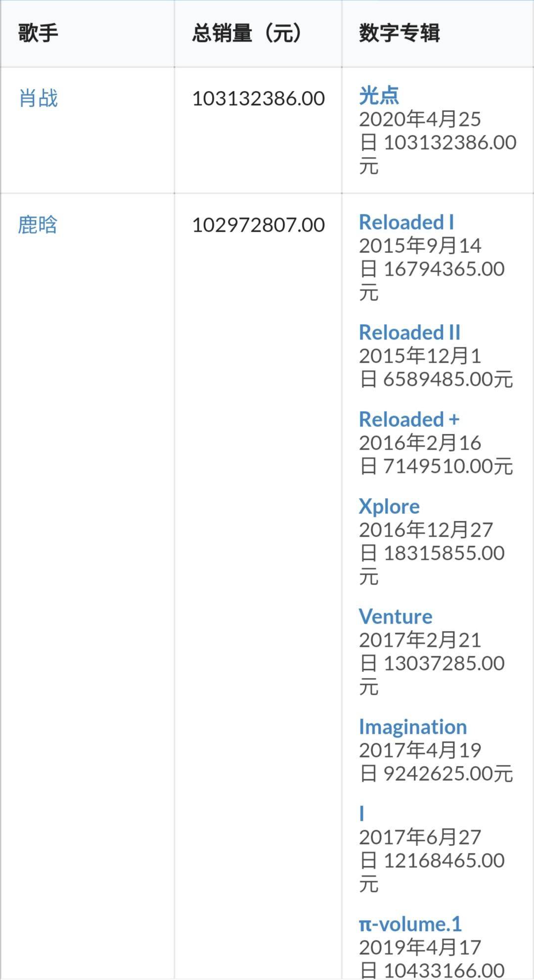
Task: Open the 鹿晗 singer link
Action: [x=38, y=224]
